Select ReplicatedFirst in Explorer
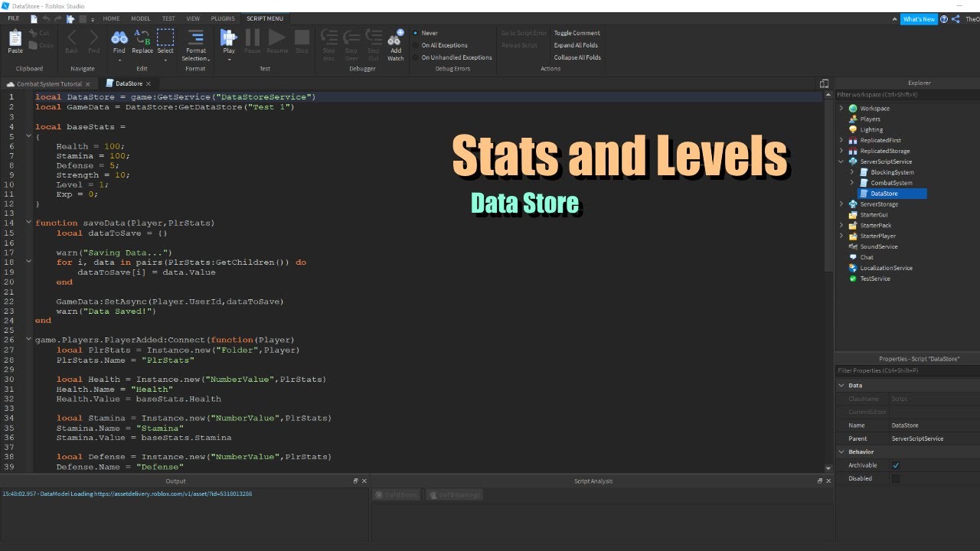Image resolution: width=980 pixels, height=551 pixels. pos(880,141)
